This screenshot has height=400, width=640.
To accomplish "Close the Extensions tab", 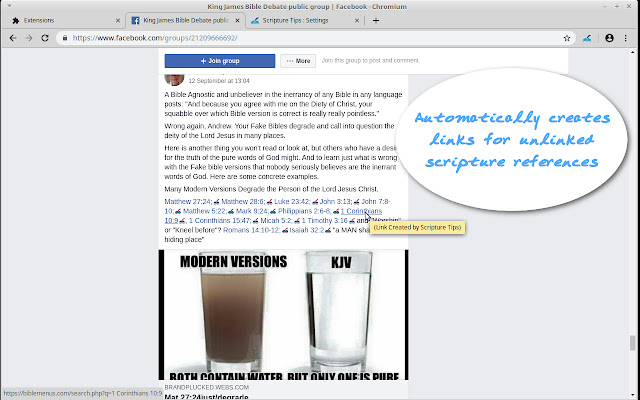I will click(x=118, y=20).
